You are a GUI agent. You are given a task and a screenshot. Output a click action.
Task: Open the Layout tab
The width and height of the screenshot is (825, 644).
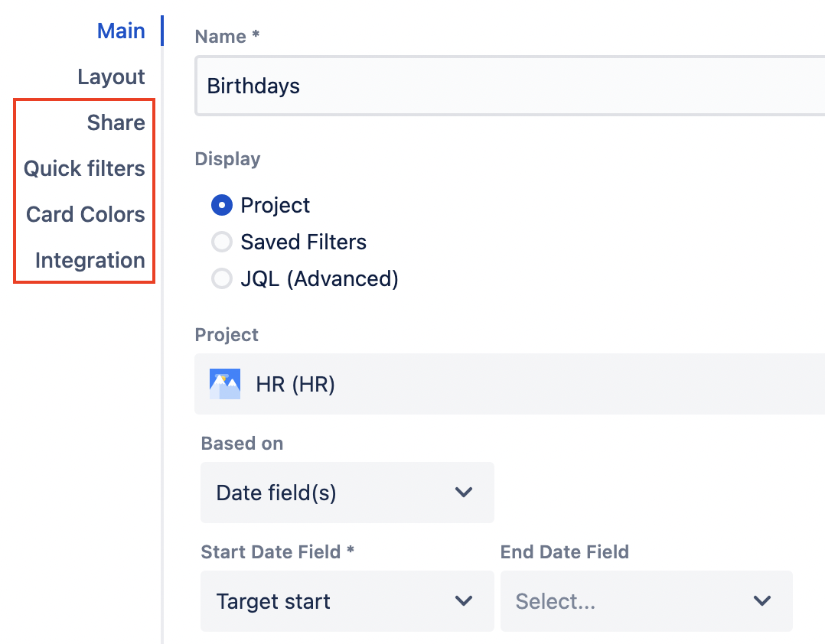(x=111, y=77)
